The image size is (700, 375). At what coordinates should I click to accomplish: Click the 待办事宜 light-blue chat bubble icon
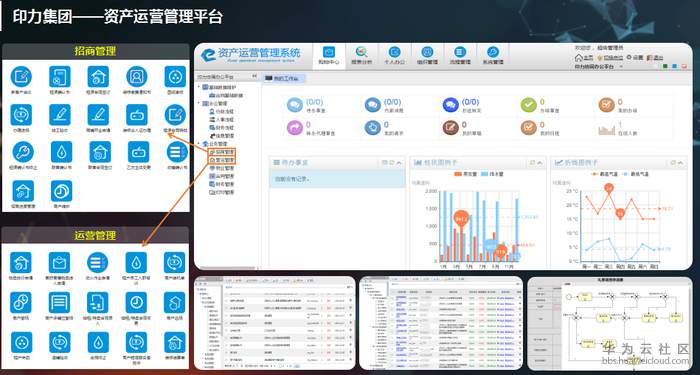(x=295, y=105)
